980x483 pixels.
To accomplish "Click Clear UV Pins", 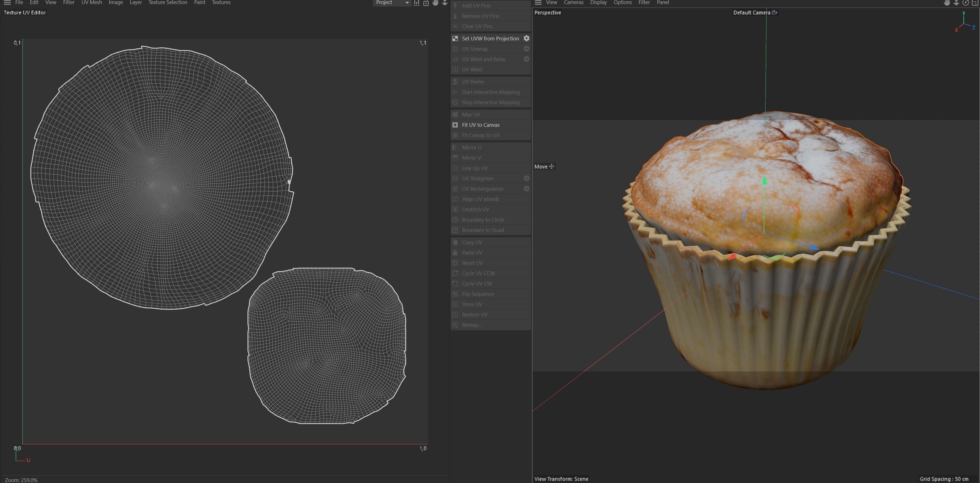I will tap(491, 26).
